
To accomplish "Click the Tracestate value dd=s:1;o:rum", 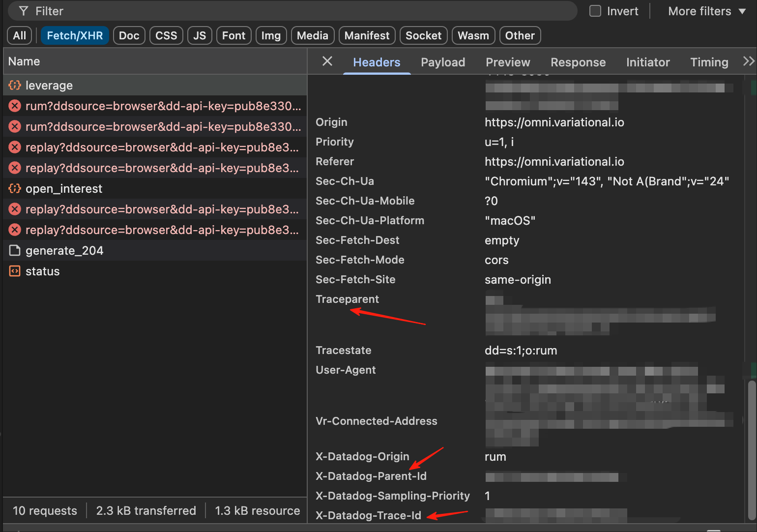I will (521, 350).
